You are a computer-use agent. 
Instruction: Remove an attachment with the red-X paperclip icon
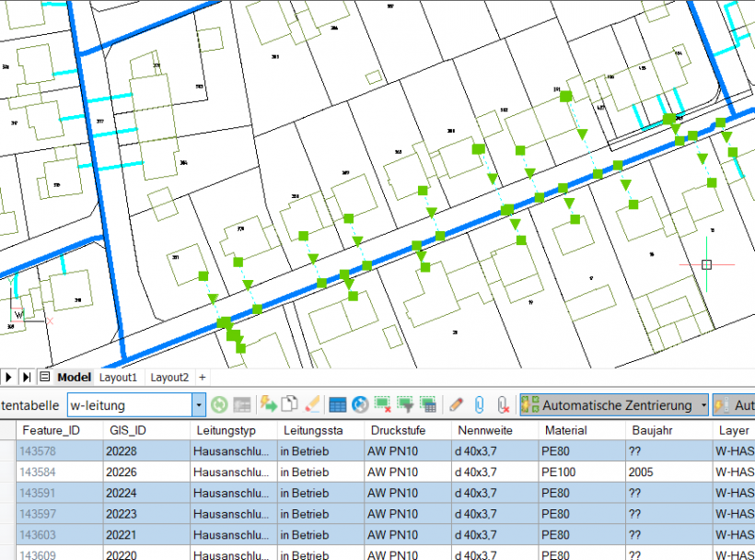[x=503, y=404]
